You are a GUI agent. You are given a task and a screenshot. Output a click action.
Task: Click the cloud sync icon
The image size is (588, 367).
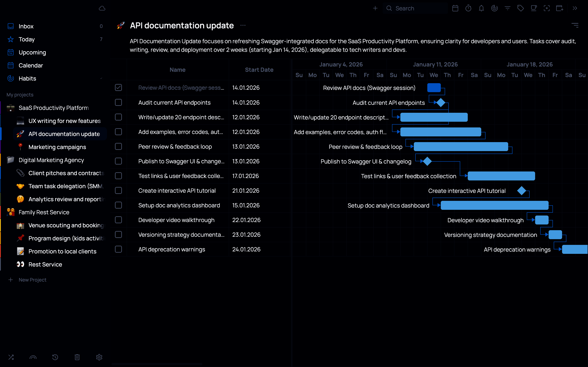102,8
